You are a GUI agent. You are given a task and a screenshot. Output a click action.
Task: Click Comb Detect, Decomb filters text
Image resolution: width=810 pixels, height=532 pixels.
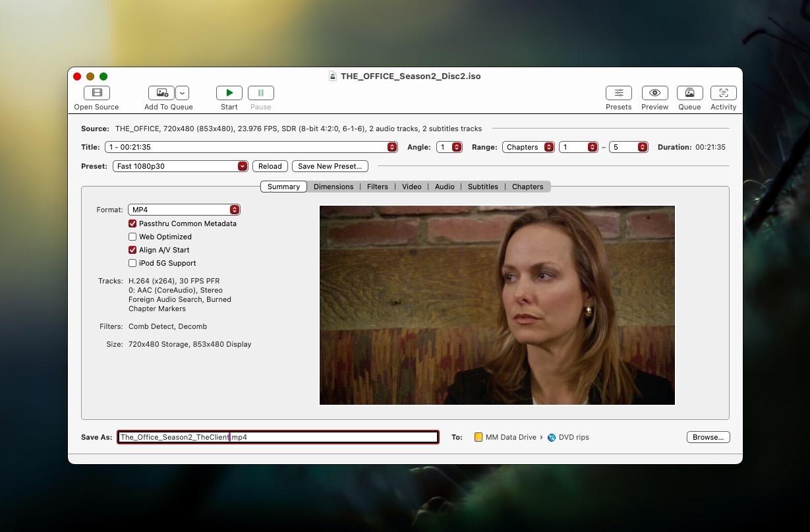point(167,326)
